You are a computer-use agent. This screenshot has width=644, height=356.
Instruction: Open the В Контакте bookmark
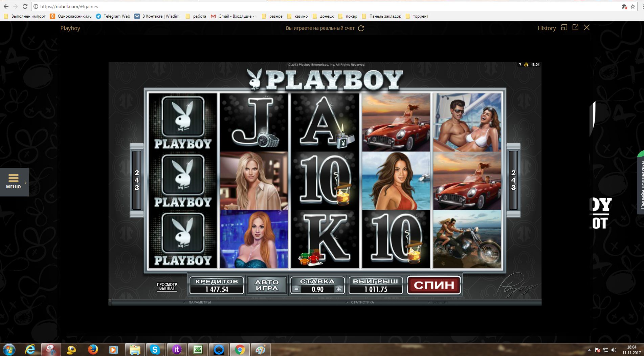157,16
